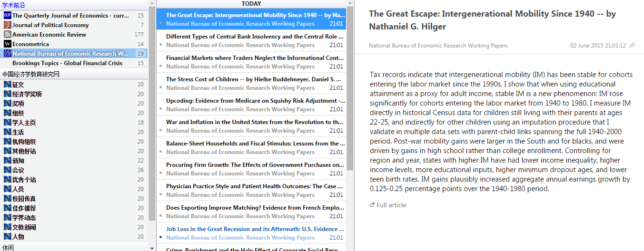Toggle the read dot of the Upcoding article
The width and height of the screenshot is (644, 251).
point(161,109)
